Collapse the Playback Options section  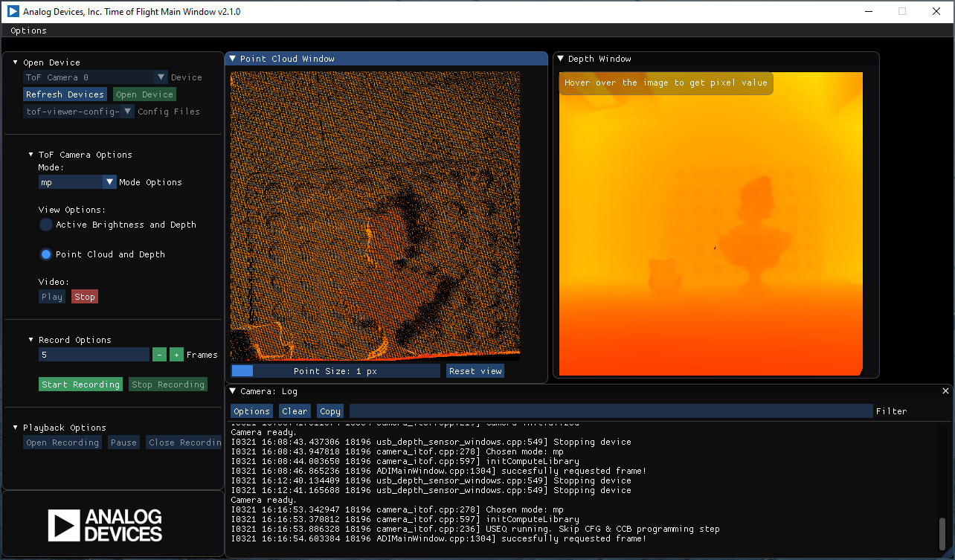[x=16, y=428]
